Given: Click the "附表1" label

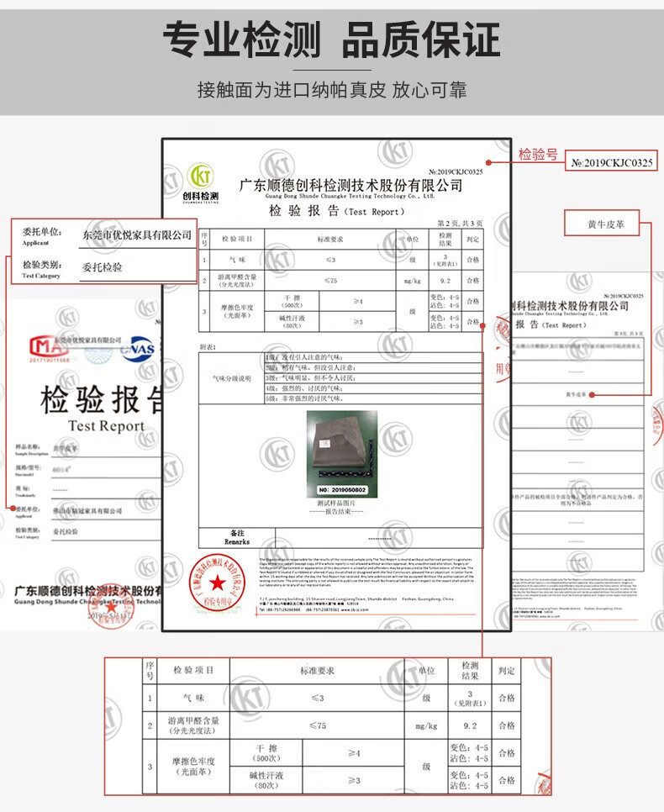Looking at the screenshot, I should coord(208,347).
